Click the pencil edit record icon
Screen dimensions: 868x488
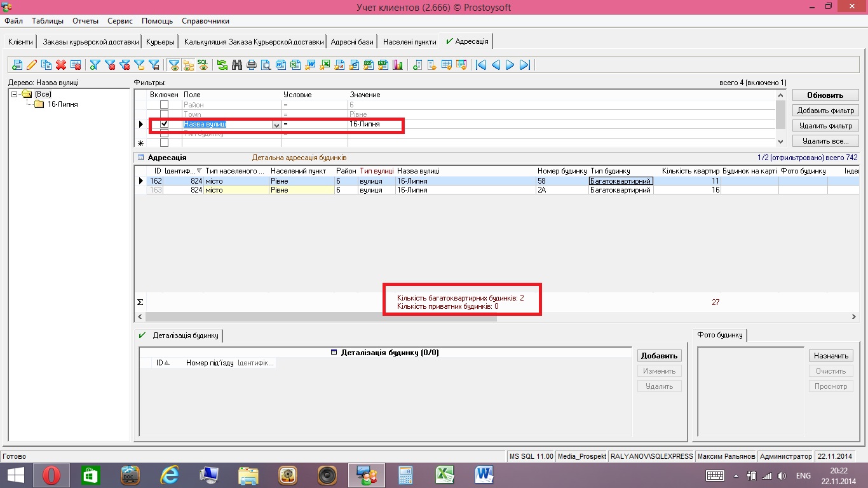pos(31,65)
